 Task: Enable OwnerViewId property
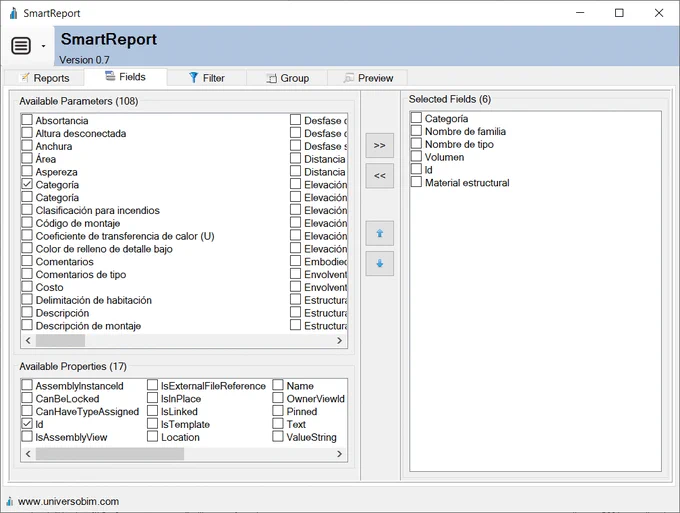tap(278, 398)
